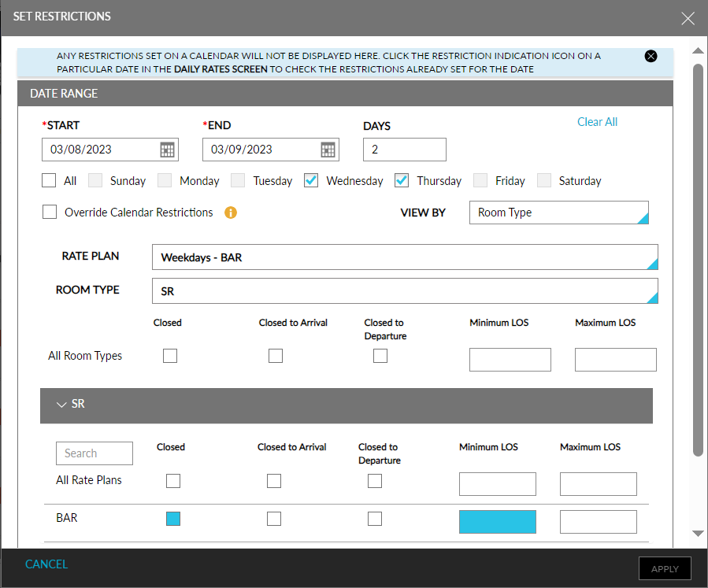
Task: Collapse the SR section chevron
Action: (x=61, y=405)
